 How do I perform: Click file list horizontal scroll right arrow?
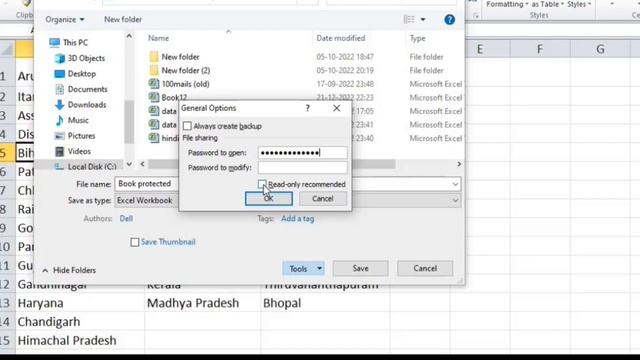[459, 164]
